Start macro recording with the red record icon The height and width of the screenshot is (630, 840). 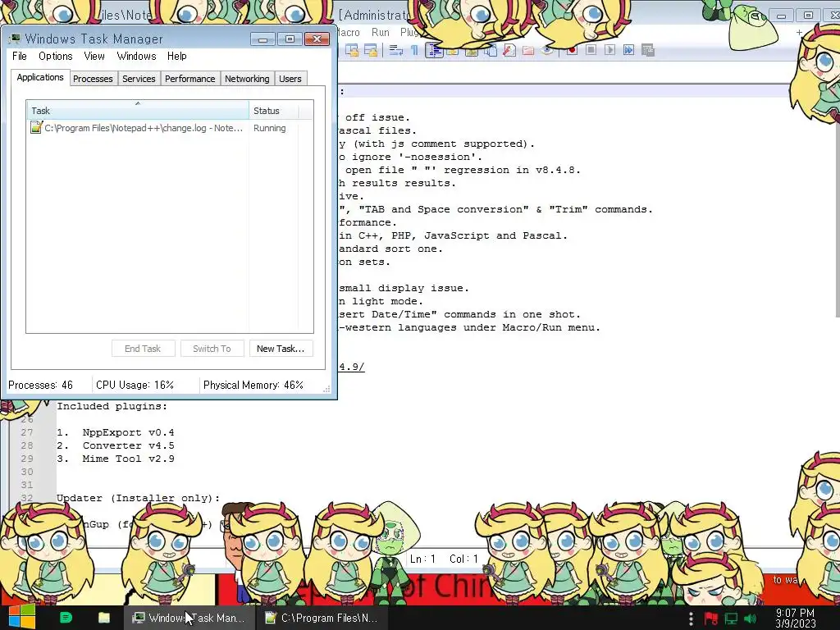click(572, 50)
